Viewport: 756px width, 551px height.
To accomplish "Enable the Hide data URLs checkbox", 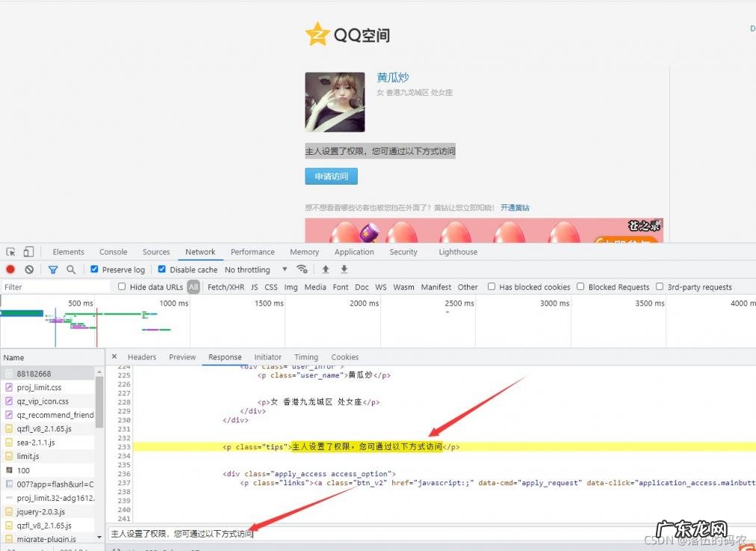I will [123, 287].
